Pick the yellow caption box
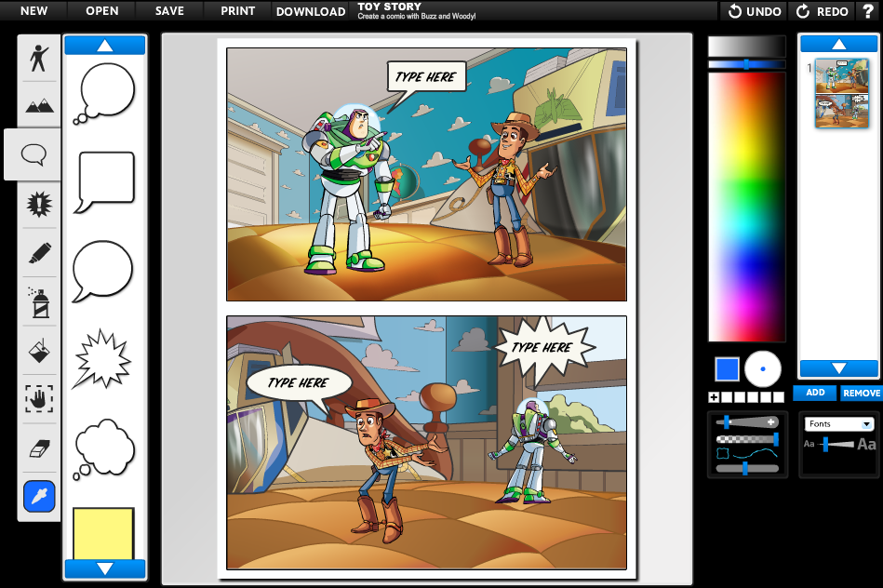 (103, 533)
